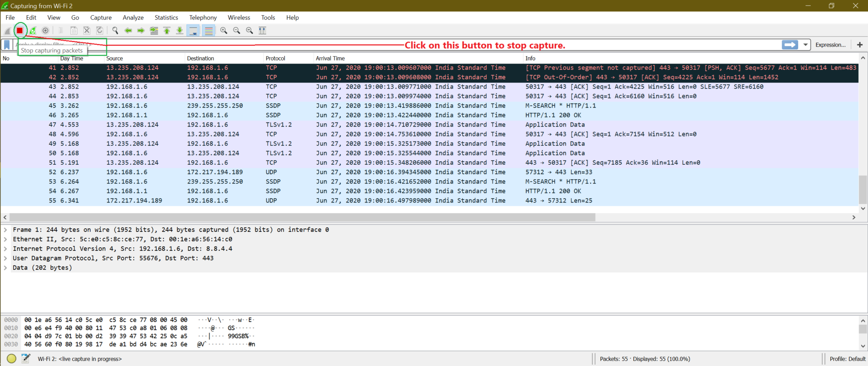Click the start capture shark fin icon
The image size is (868, 366).
pos(7,30)
